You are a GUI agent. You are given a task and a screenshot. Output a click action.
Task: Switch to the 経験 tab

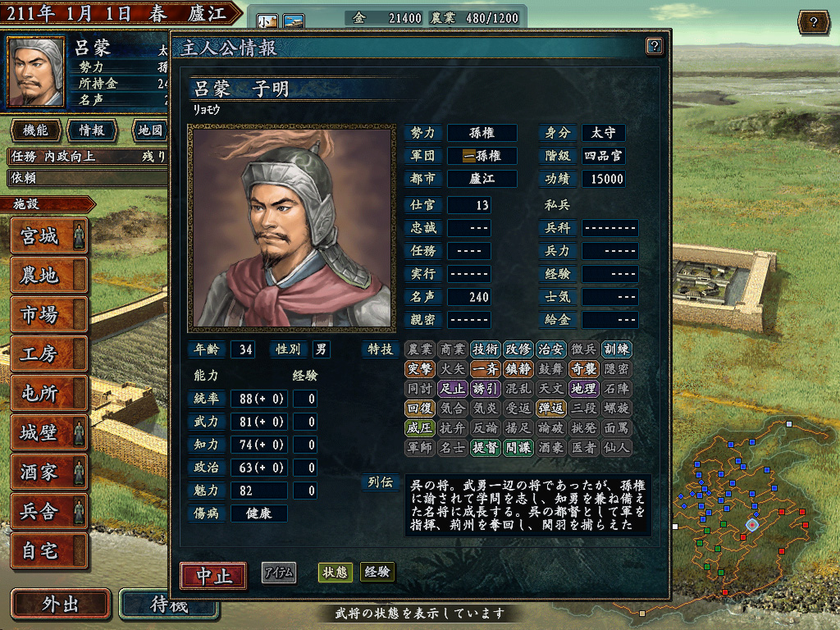[x=377, y=572]
